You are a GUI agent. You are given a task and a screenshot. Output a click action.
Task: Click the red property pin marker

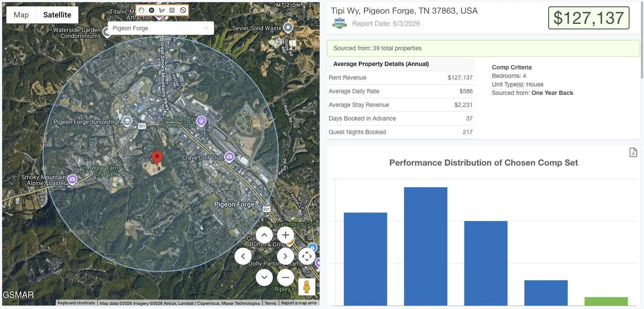[x=157, y=158]
